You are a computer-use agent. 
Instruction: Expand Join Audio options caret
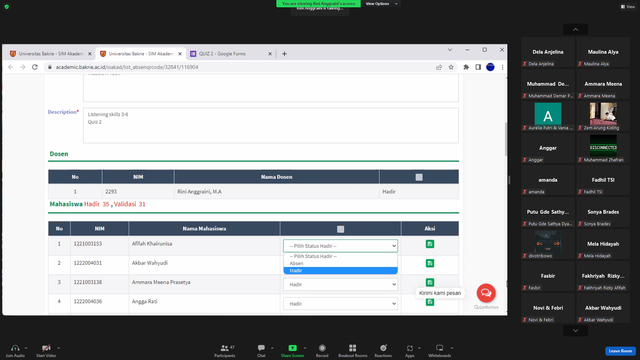(x=26, y=348)
